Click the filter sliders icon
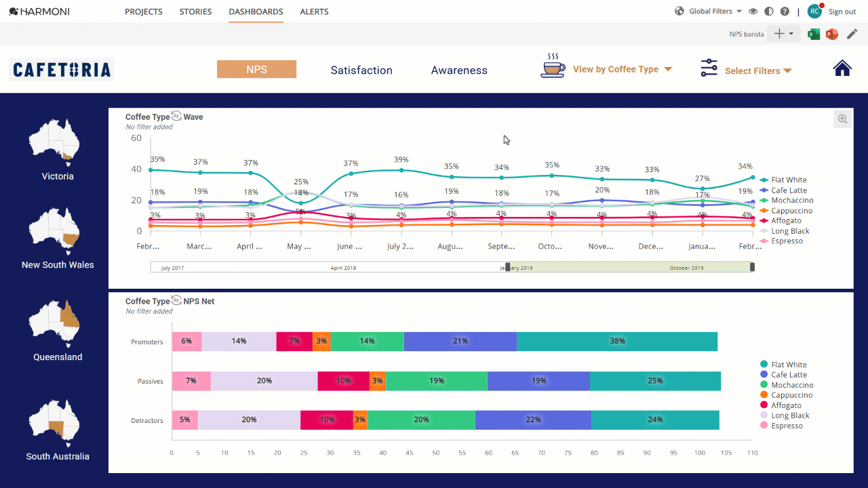Image resolution: width=868 pixels, height=488 pixels. click(x=709, y=68)
